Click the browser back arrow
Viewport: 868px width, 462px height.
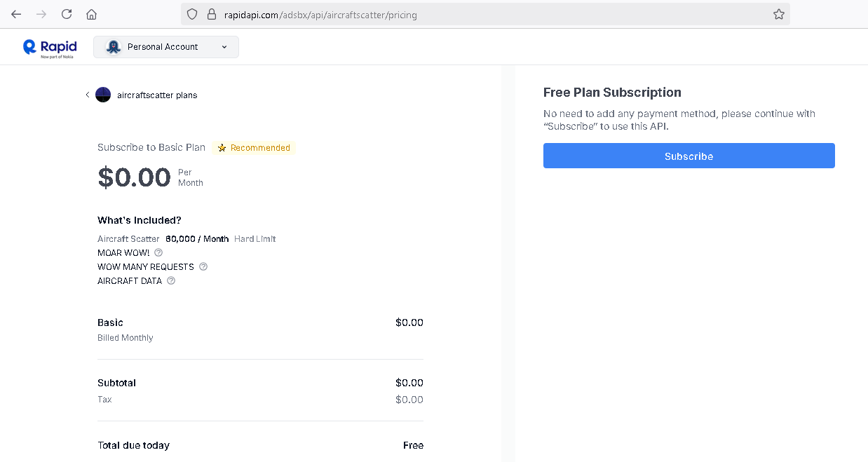[16, 14]
